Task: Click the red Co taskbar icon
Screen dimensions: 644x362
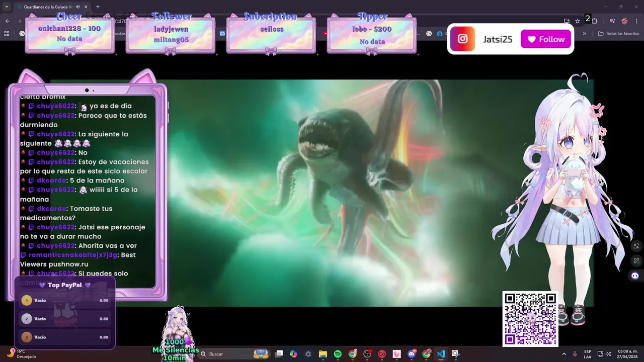Action: [x=382, y=354]
